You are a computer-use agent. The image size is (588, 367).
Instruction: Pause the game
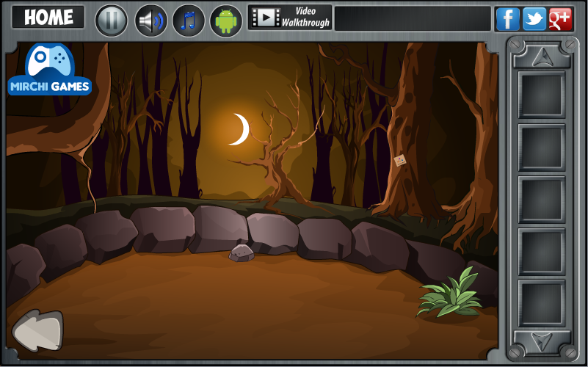tap(112, 21)
